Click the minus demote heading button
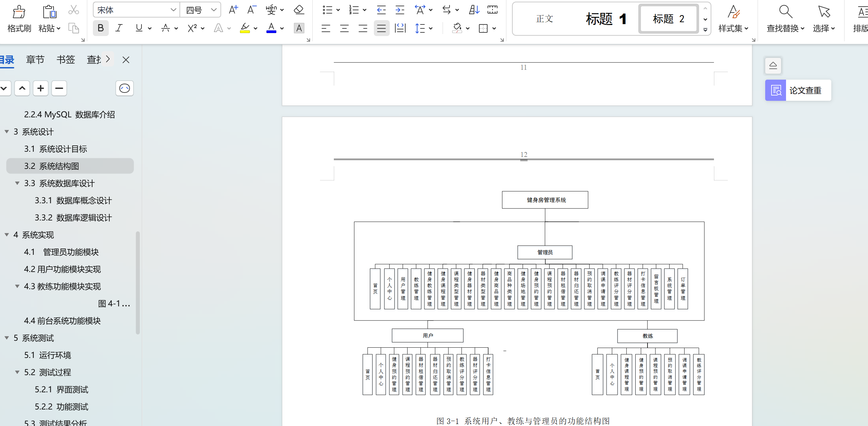Viewport: 868px width, 426px height. (x=59, y=88)
